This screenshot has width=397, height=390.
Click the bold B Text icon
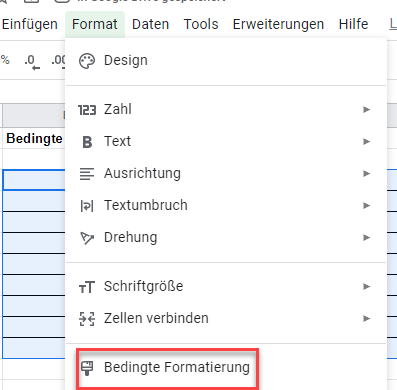(x=87, y=142)
